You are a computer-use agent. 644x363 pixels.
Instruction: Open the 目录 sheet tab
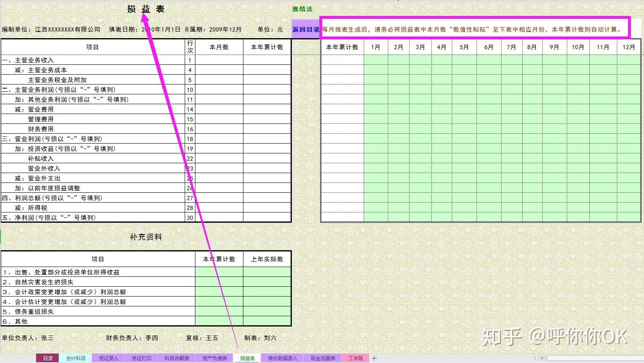(48, 358)
